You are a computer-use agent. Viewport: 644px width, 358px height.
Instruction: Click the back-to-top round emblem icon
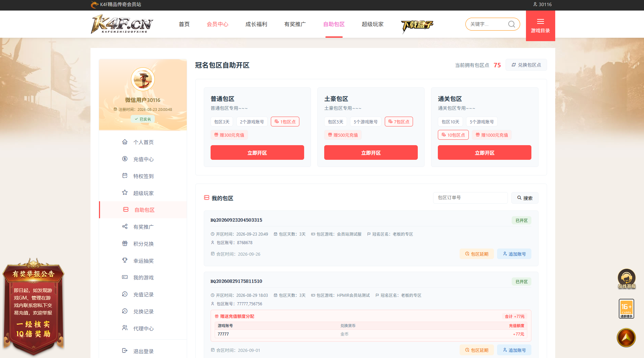point(626,338)
